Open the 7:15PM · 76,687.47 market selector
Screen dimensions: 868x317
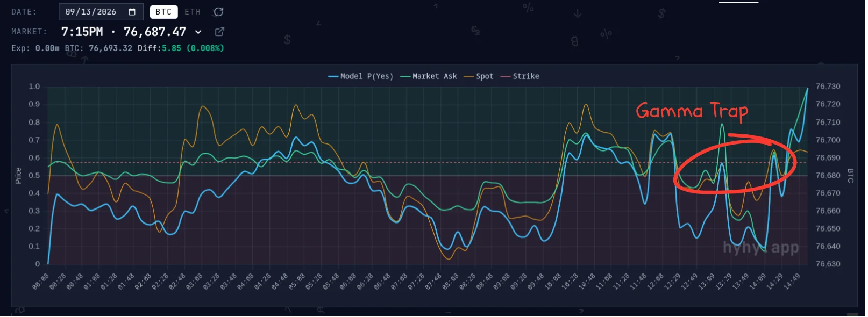pyautogui.click(x=132, y=32)
